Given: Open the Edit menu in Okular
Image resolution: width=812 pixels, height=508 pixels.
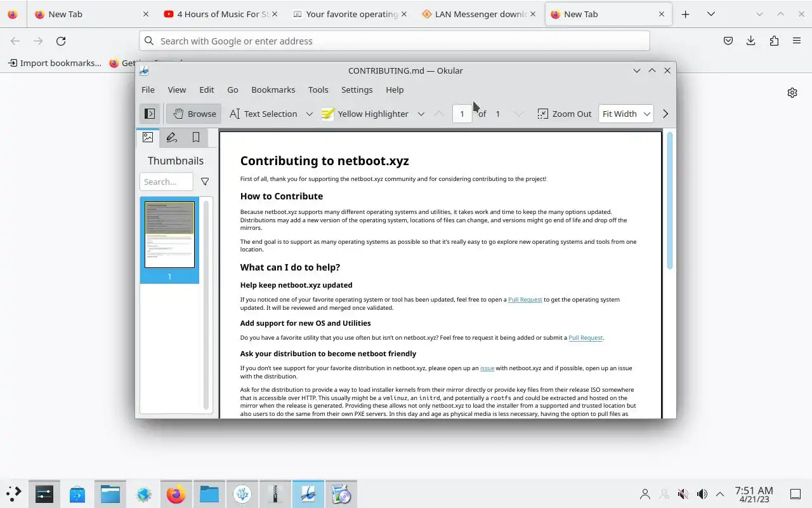Looking at the screenshot, I should [207, 90].
